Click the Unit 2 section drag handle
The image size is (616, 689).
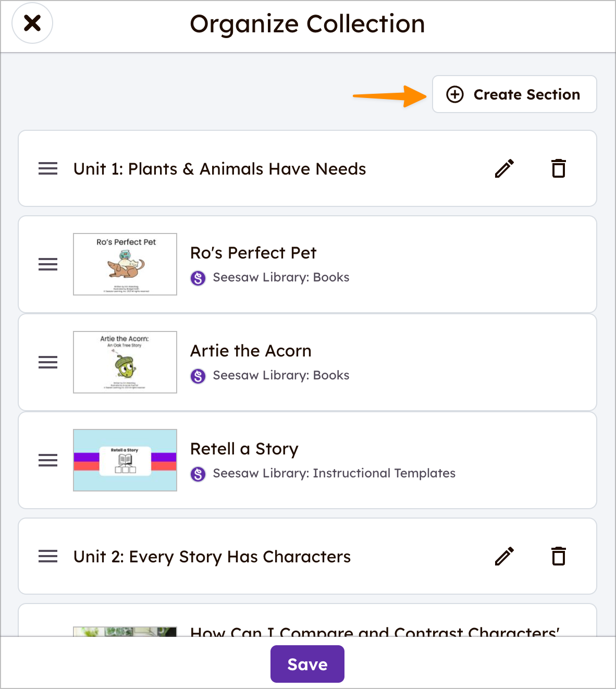pos(48,556)
